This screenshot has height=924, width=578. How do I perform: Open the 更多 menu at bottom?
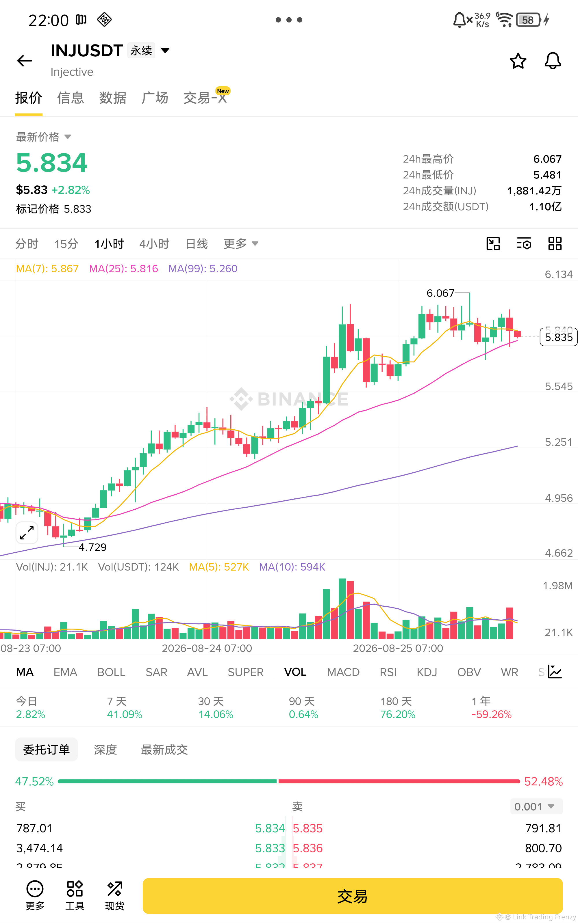(x=35, y=895)
